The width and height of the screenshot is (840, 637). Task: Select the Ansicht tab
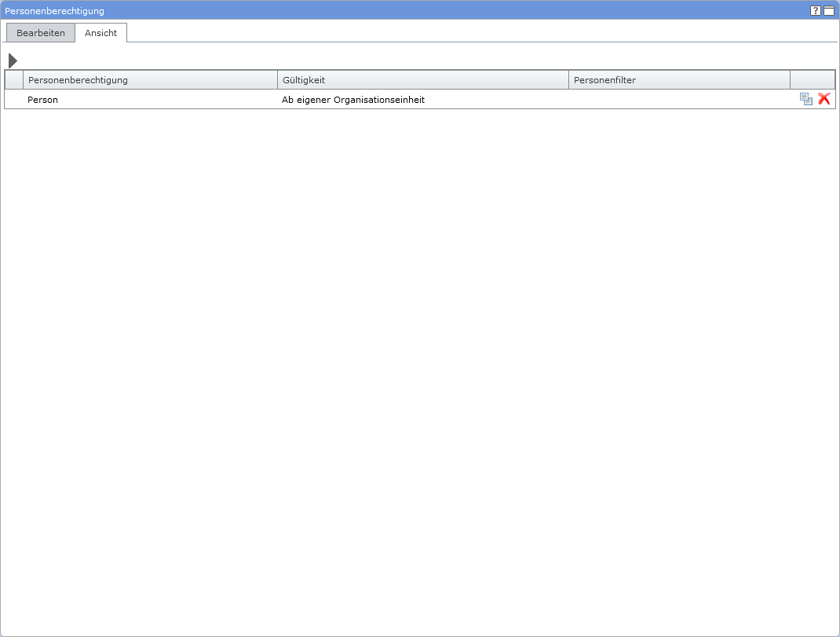coord(100,33)
